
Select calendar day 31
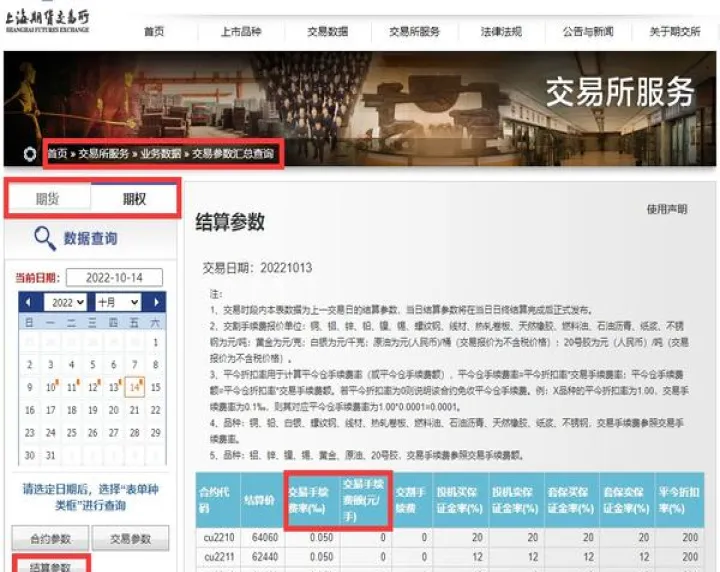pyautogui.click(x=51, y=455)
